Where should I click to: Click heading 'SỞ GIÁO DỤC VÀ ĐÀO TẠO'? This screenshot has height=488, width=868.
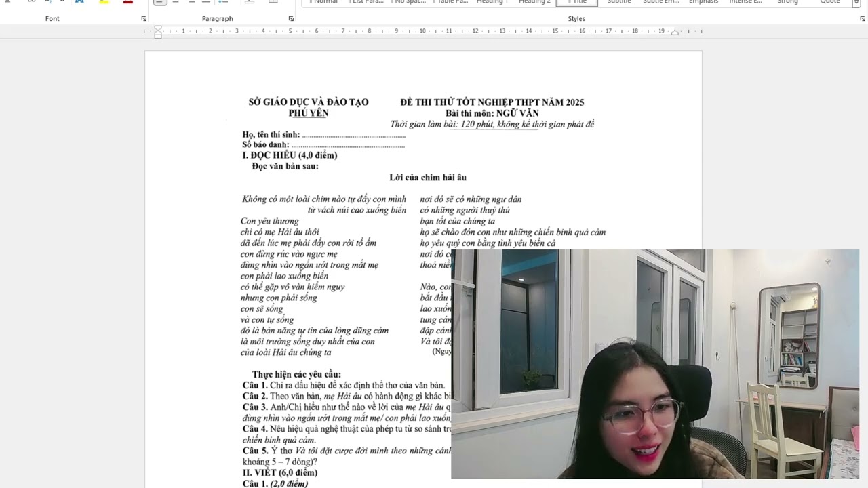pos(308,102)
